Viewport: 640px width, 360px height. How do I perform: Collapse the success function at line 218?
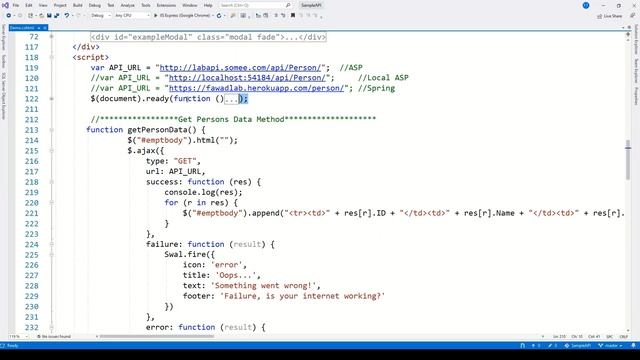point(51,182)
